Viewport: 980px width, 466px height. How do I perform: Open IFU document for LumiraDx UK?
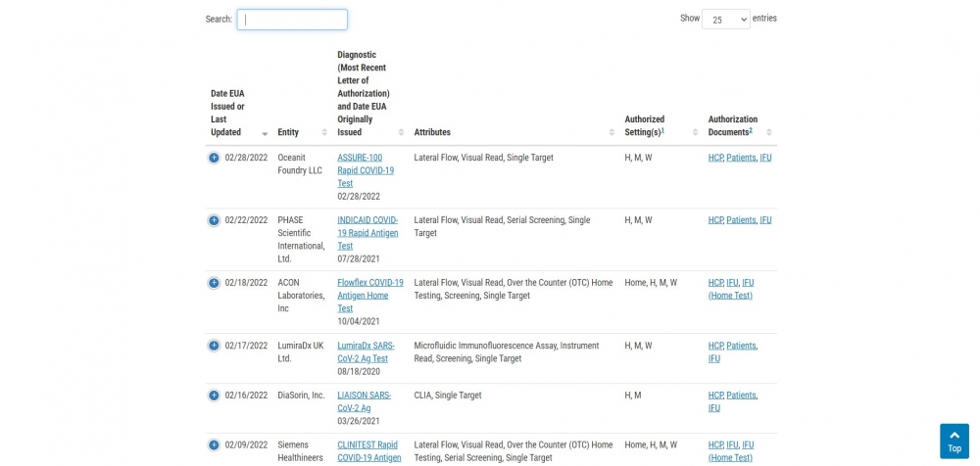[713, 358]
